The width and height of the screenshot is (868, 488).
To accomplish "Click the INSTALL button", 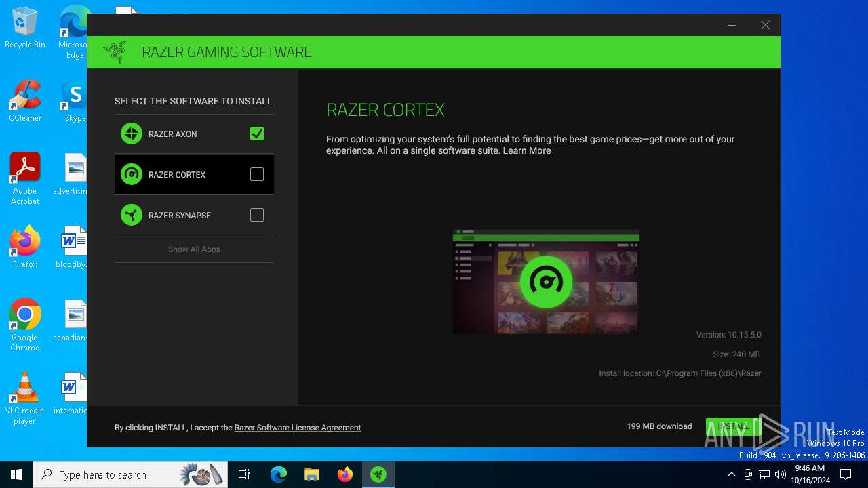I will [x=733, y=426].
